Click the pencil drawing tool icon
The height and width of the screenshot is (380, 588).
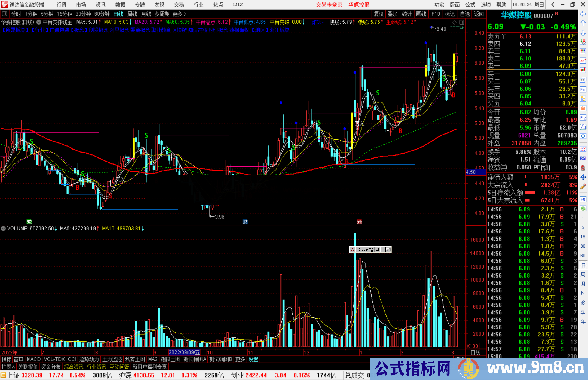pos(583,187)
